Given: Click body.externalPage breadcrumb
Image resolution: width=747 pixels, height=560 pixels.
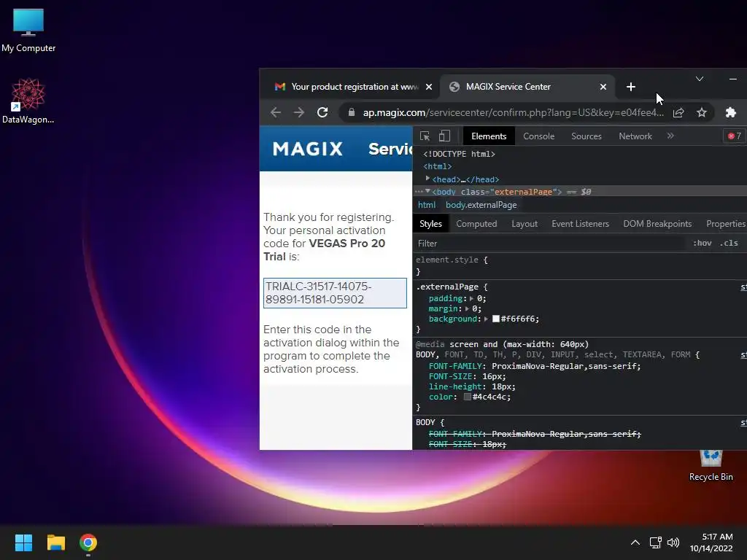Looking at the screenshot, I should pos(481,205).
